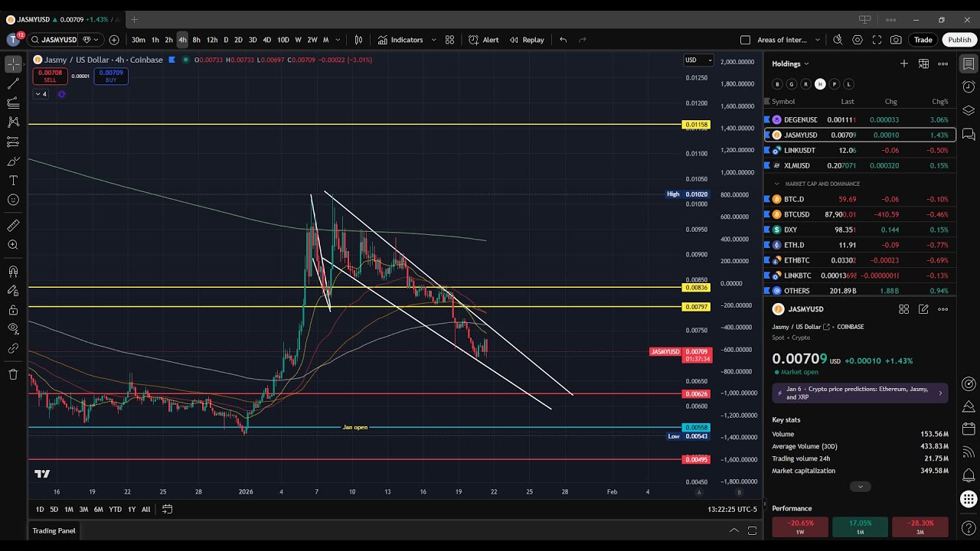Toggle lock all drawings
The width and height of the screenshot is (980, 551).
click(x=13, y=310)
